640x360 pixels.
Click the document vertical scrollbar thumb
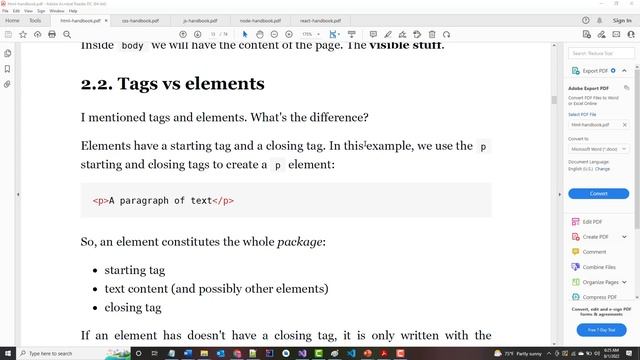(x=554, y=100)
